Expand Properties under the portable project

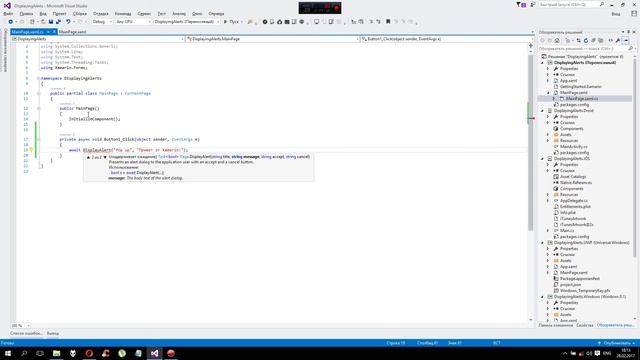point(548,69)
